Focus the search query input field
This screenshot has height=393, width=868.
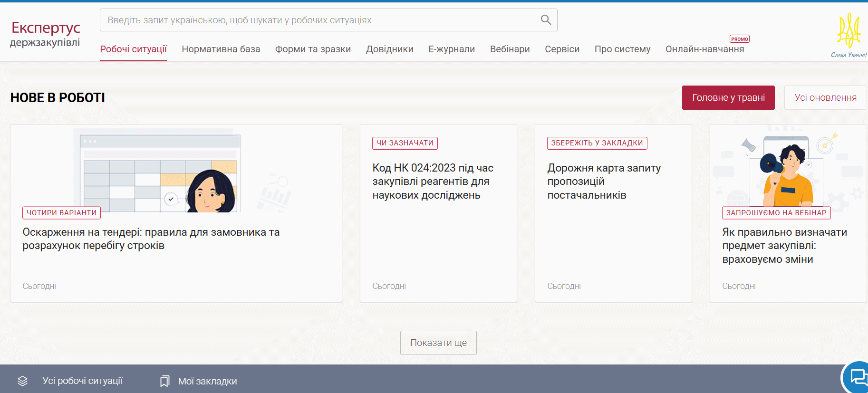pos(318,20)
